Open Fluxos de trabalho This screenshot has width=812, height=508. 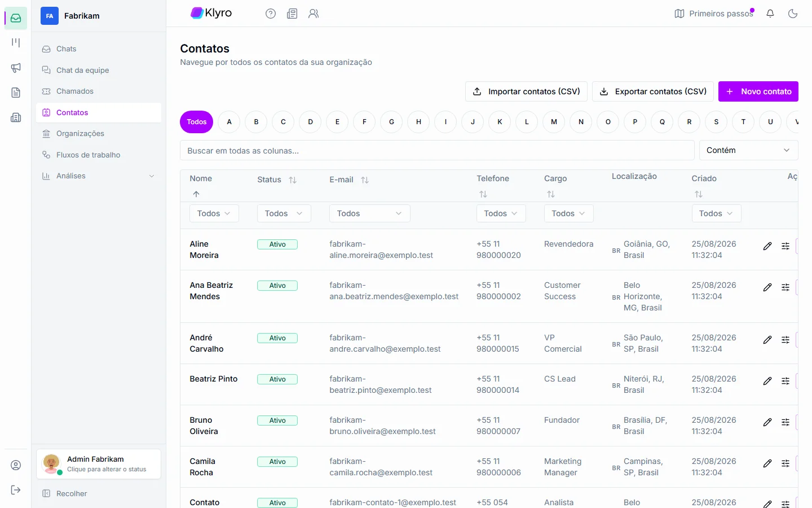[99, 155]
